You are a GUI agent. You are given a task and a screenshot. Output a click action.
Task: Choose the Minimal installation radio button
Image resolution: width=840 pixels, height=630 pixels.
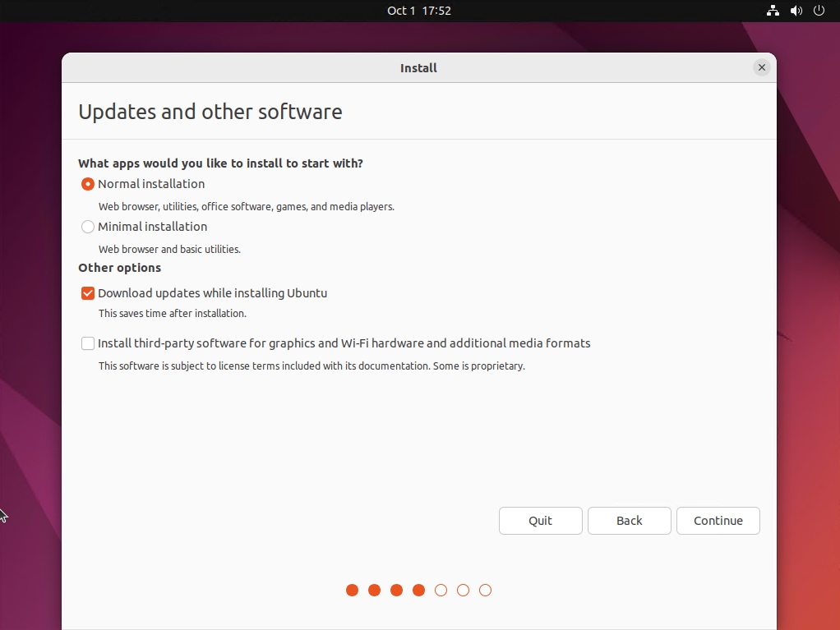coord(88,227)
